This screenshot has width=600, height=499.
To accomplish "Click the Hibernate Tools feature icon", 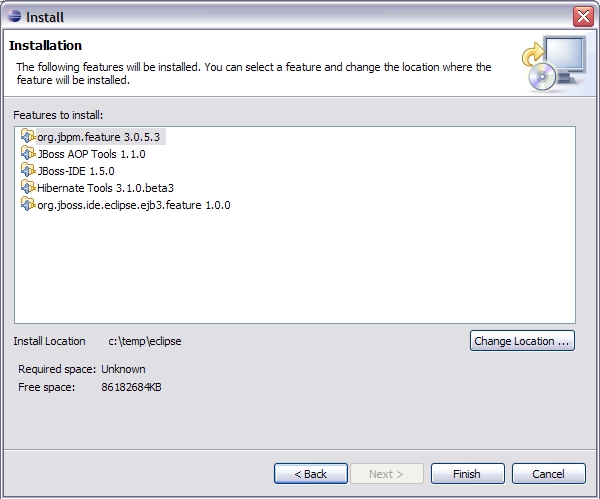I will point(28,188).
